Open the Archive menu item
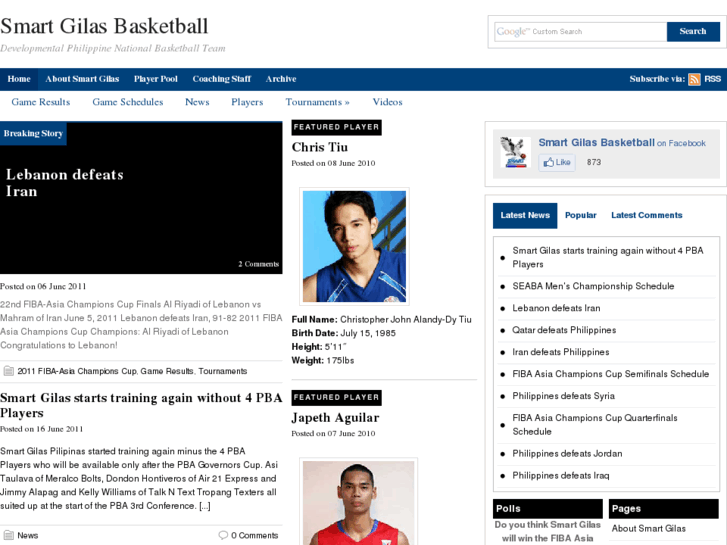 point(281,79)
